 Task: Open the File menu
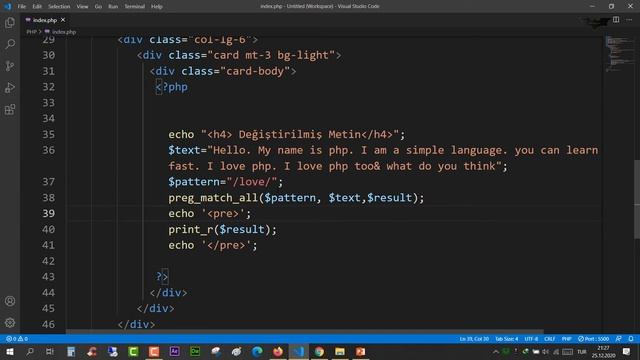coord(22,7)
